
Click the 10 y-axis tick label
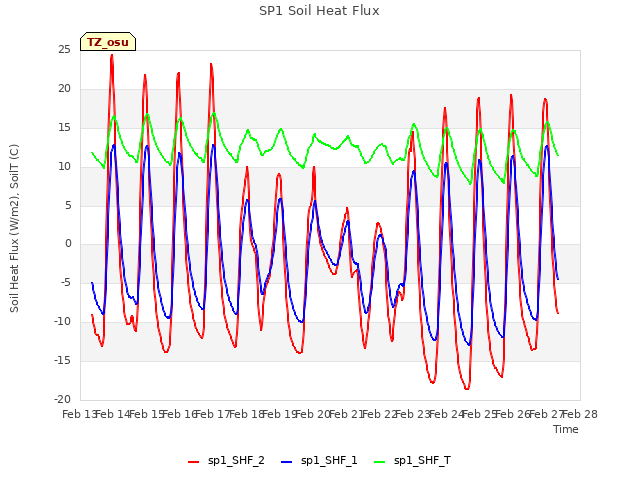tap(64, 167)
